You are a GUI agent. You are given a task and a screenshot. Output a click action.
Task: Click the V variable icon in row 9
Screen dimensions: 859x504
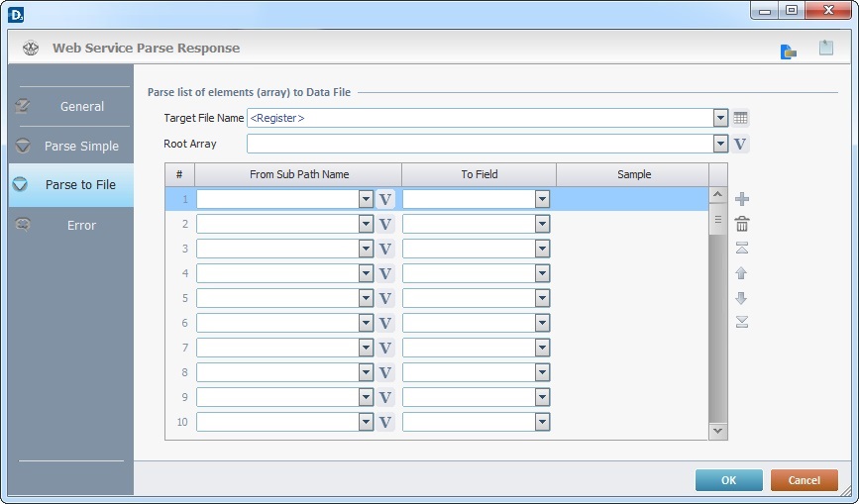pyautogui.click(x=385, y=397)
